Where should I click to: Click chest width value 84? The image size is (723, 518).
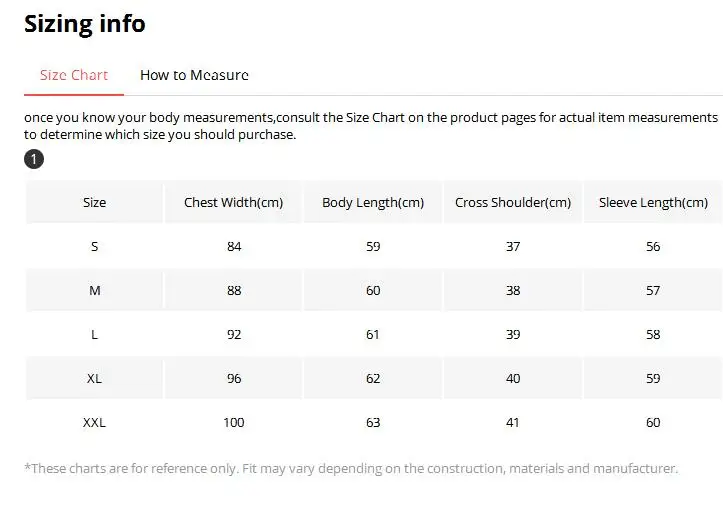tap(234, 247)
